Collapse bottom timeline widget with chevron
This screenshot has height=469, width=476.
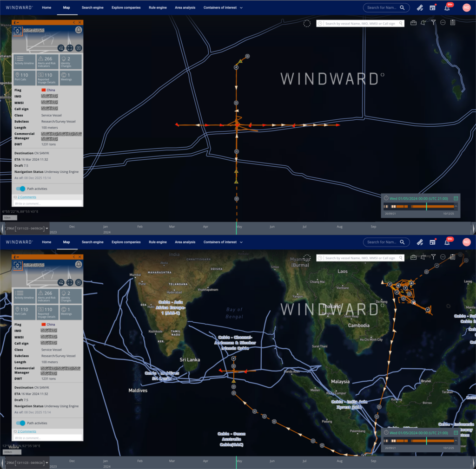(456, 441)
